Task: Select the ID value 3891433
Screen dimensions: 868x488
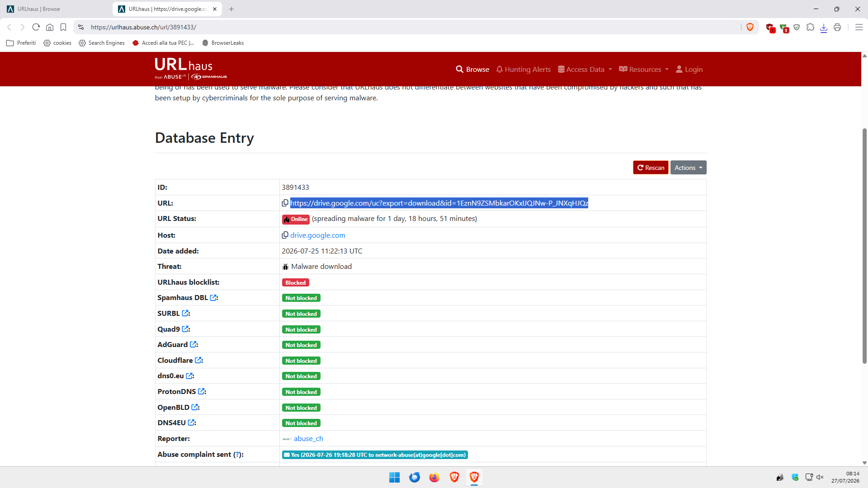Action: click(x=295, y=188)
